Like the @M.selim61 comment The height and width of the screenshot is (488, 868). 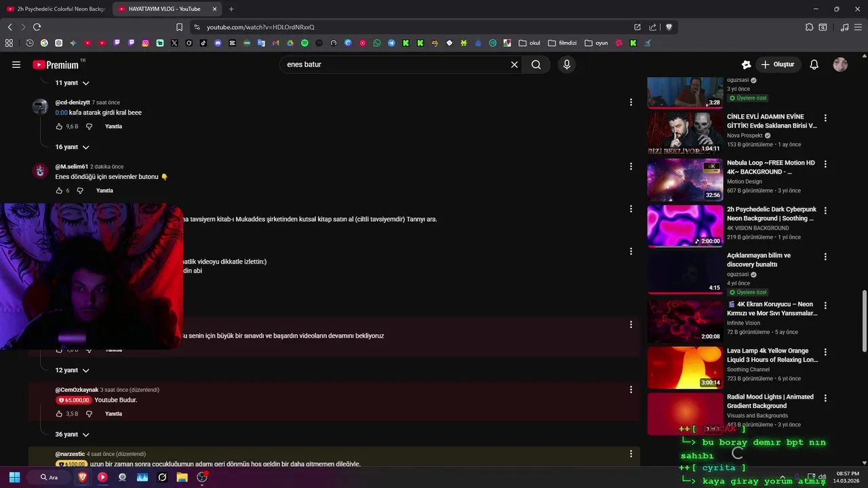59,190
